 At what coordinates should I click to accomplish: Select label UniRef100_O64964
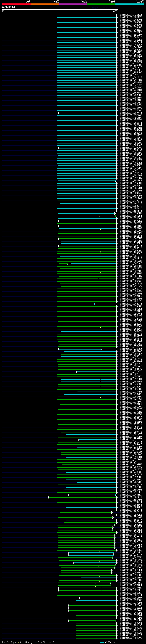click(x=131, y=130)
